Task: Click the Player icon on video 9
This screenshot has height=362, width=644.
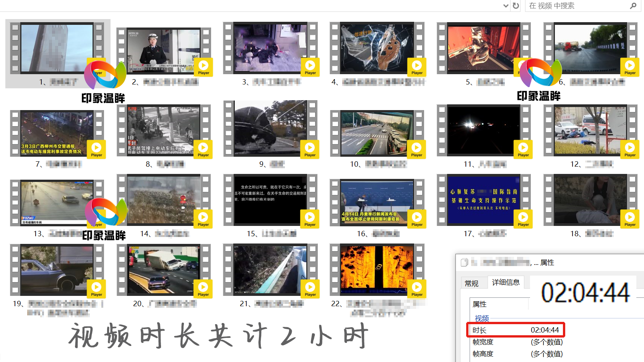Action: [310, 149]
